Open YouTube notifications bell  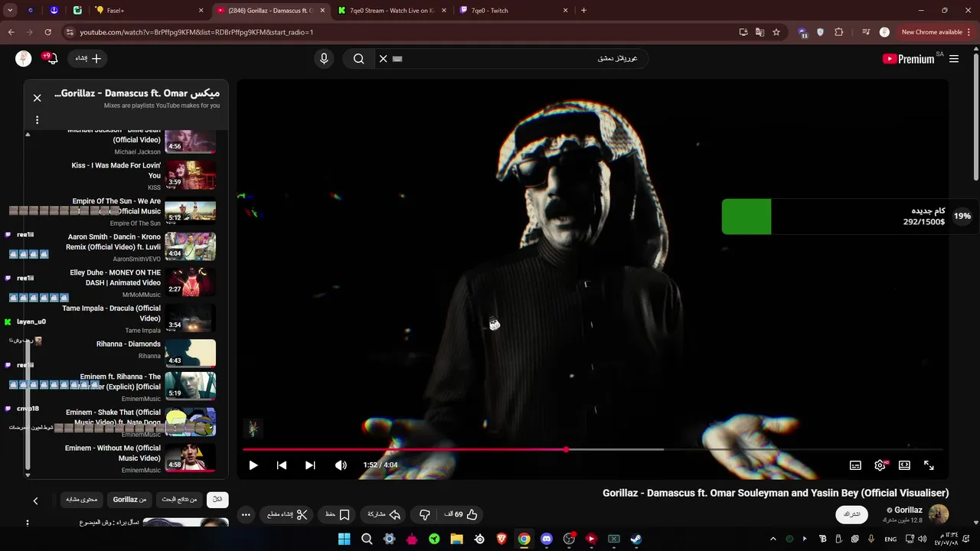point(51,59)
